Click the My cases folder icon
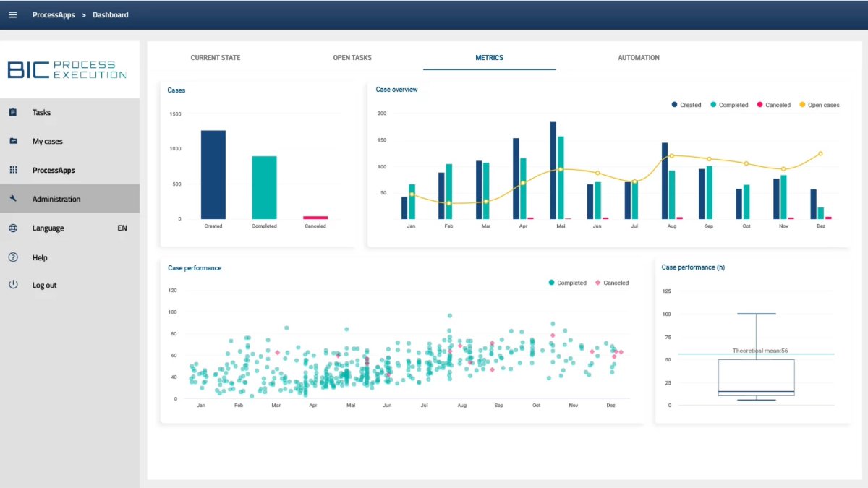868x488 pixels. (x=13, y=141)
